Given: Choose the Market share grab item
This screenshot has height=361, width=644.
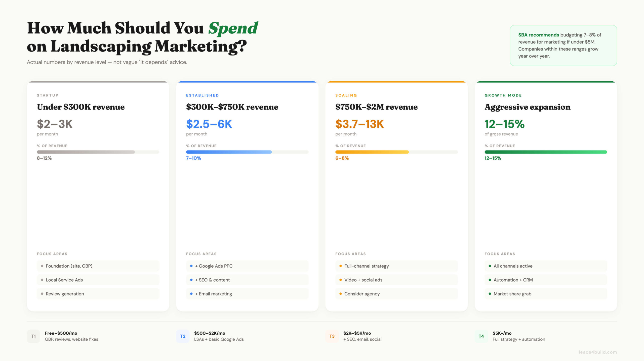Looking at the screenshot, I should [545, 294].
